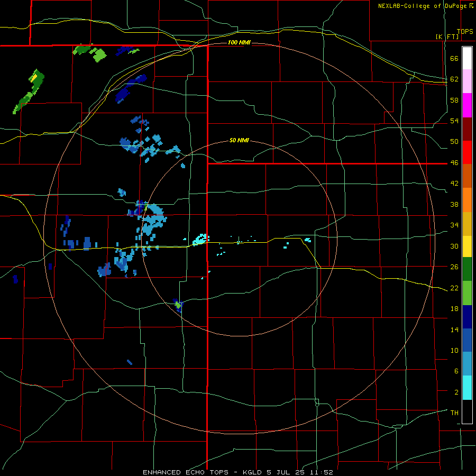Select the dark orange legend swatch
Image resolution: width=476 pixels, height=476 pixels.
click(467, 176)
